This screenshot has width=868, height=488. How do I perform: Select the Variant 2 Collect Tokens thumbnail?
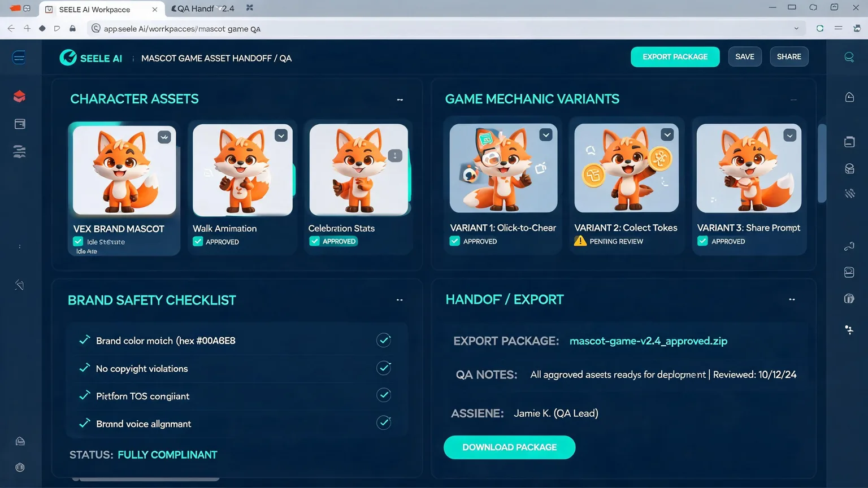(x=626, y=168)
